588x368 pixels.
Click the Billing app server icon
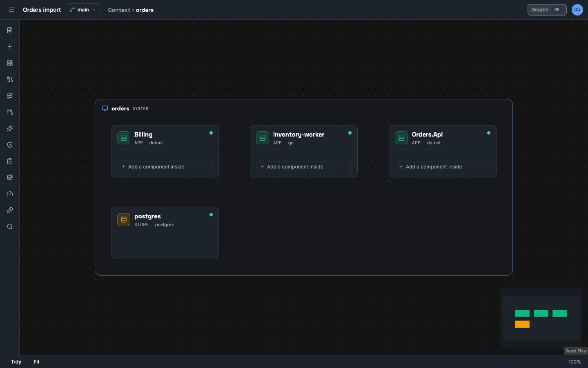124,138
